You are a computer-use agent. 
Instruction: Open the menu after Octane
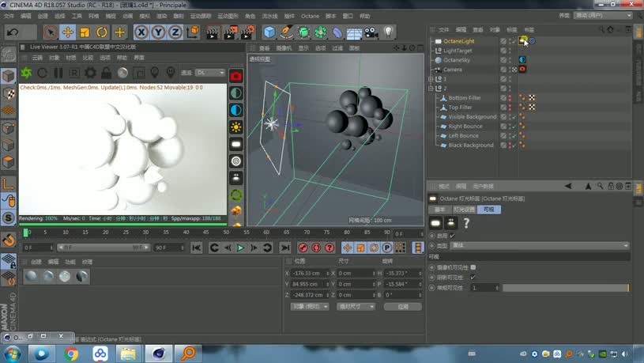[330, 16]
